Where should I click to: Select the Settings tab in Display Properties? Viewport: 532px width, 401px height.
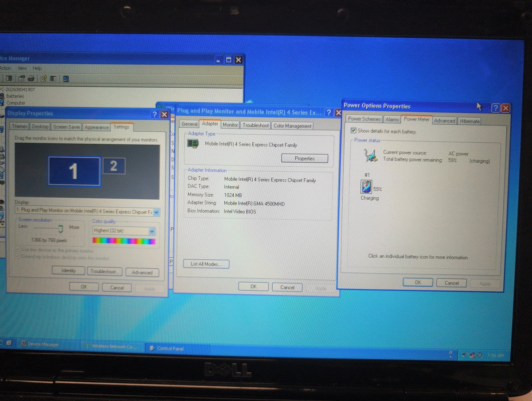tap(121, 127)
